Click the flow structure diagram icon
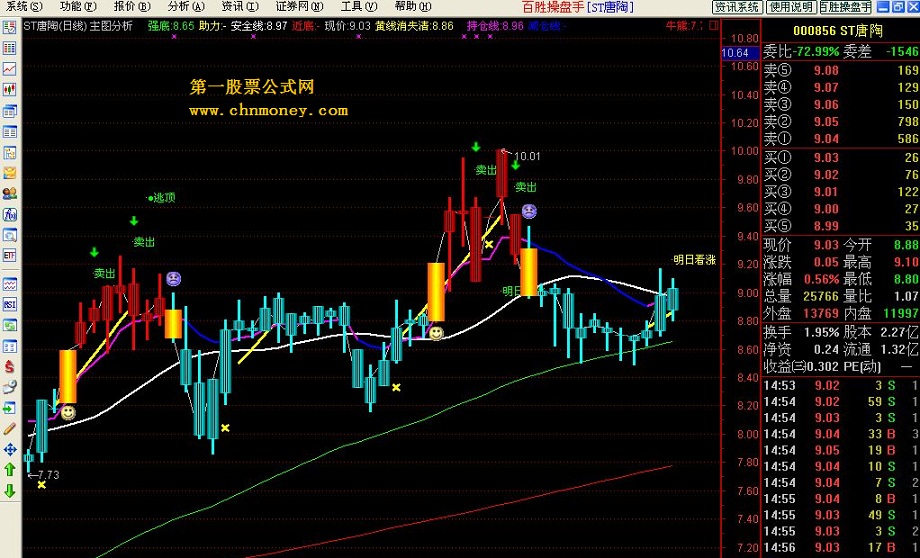Screen dimensions: 920x558 pyautogui.click(x=9, y=153)
